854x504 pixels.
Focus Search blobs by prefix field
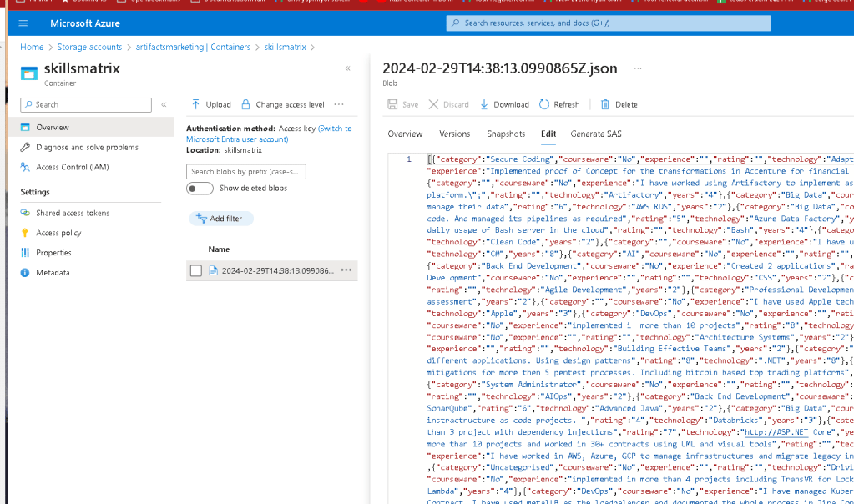pos(246,171)
